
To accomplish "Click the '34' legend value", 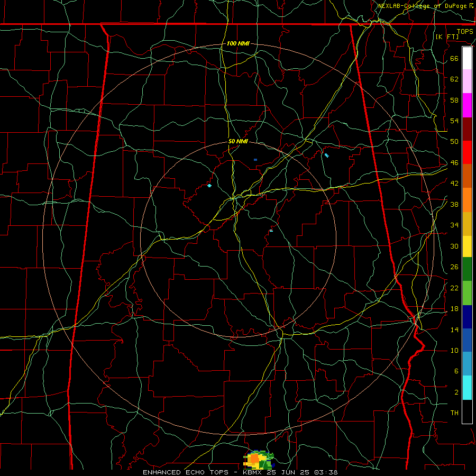I will pos(454,225).
